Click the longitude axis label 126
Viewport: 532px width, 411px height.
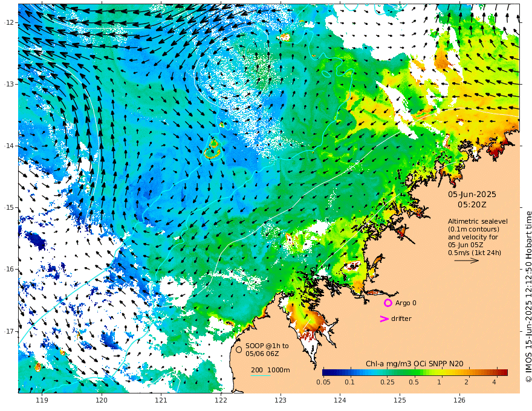click(x=459, y=400)
